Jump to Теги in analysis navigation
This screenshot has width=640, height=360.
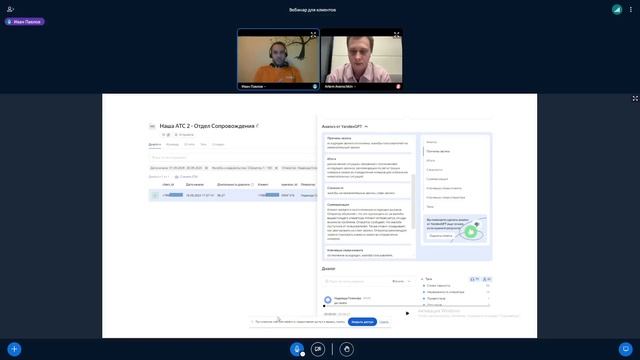coord(430,207)
